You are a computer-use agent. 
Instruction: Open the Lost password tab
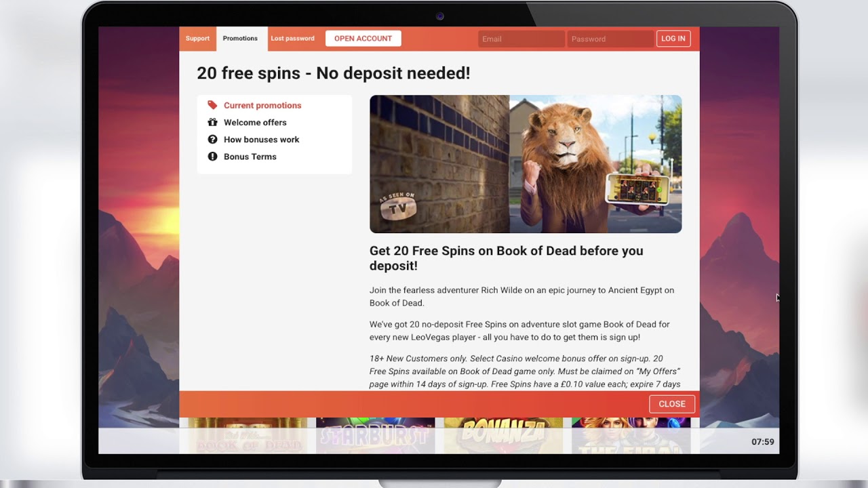point(292,39)
